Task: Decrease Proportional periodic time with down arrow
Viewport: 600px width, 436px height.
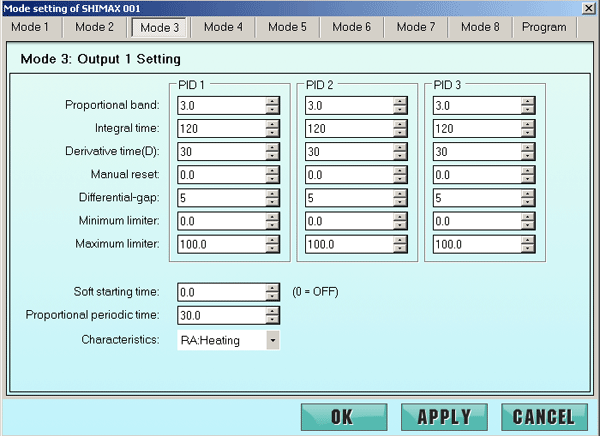Action: tap(272, 319)
